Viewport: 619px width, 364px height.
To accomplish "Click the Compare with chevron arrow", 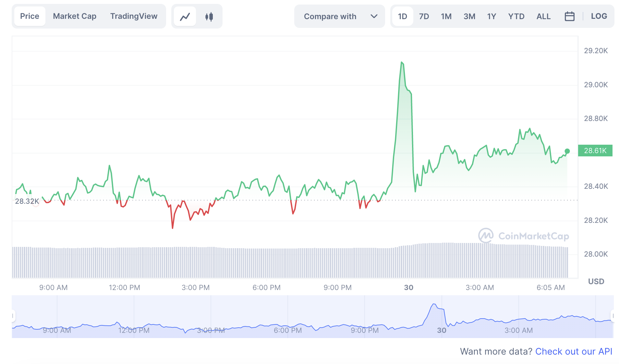I will point(374,16).
